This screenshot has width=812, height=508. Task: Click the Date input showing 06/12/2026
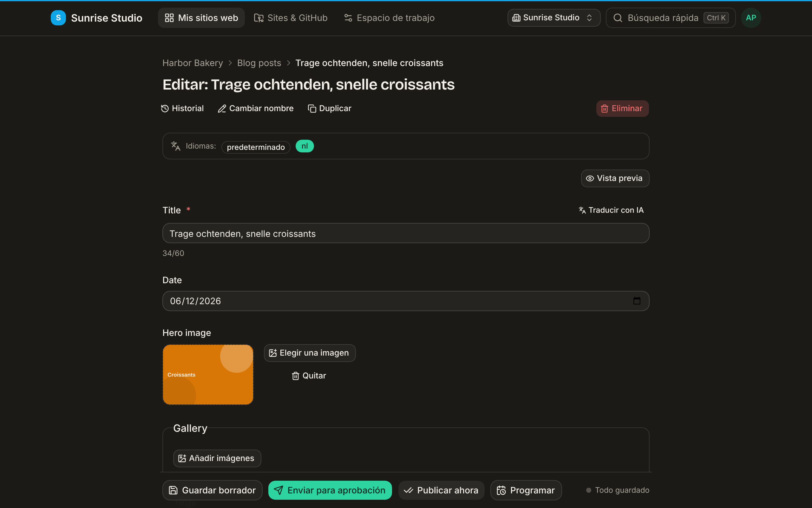point(406,301)
